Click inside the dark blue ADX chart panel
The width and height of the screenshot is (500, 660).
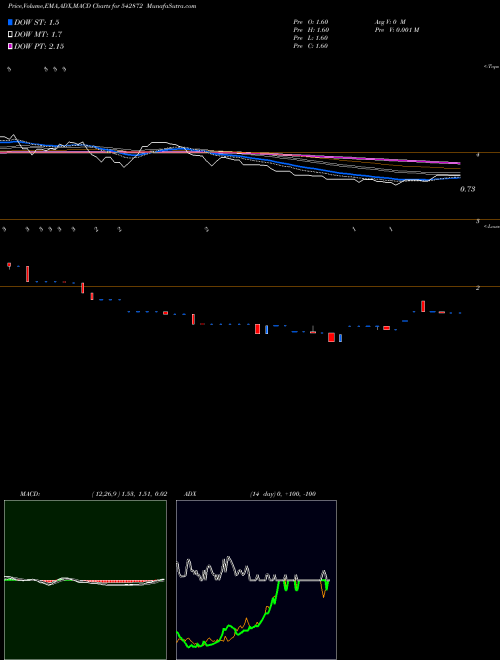[256, 580]
